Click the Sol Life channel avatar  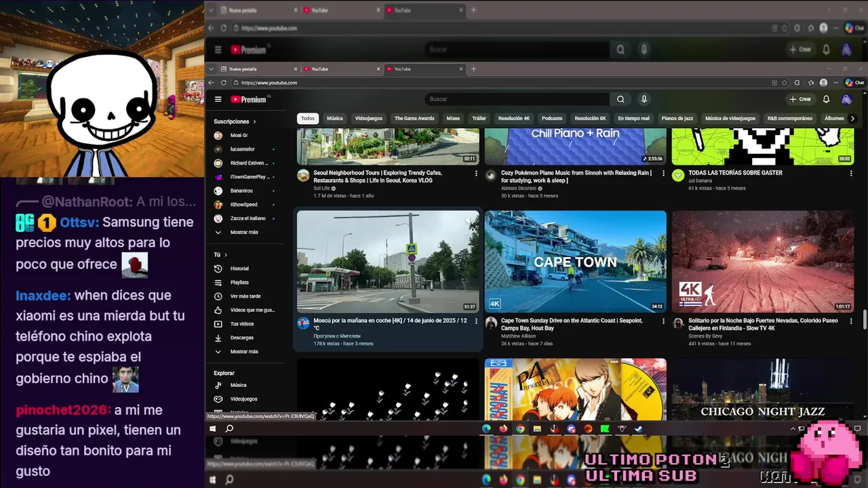pos(303,176)
